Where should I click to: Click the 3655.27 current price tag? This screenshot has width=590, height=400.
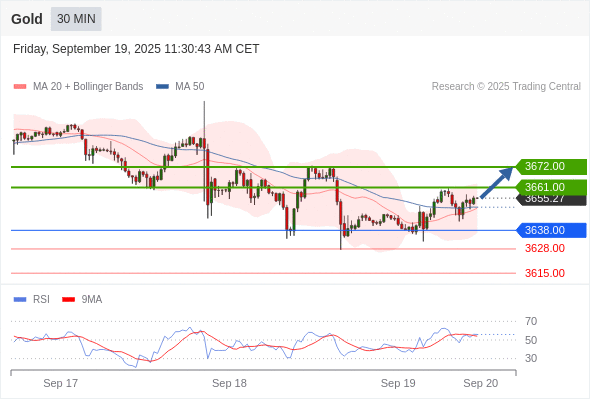click(x=551, y=200)
